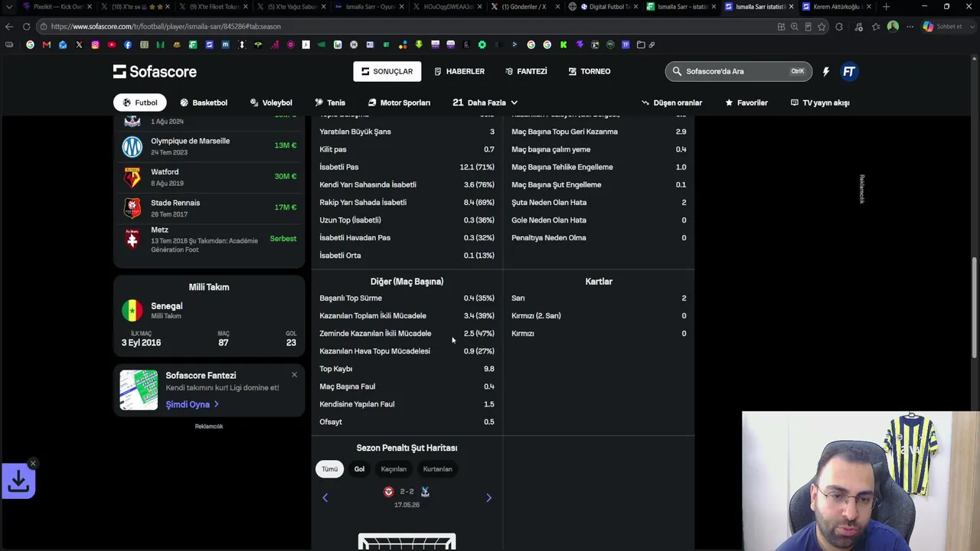Dismiss the download widget with its X
This screenshot has width=980, height=551.
33,464
